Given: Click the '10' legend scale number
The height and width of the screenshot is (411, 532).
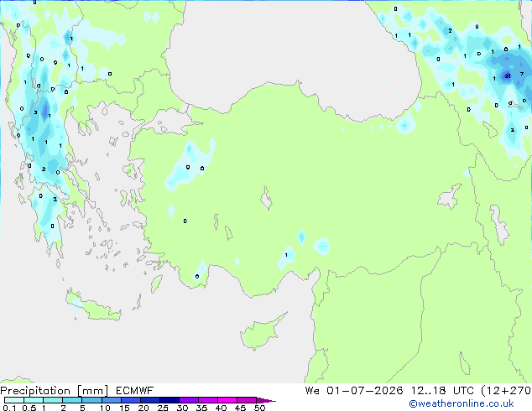Looking at the screenshot, I should click(105, 408).
